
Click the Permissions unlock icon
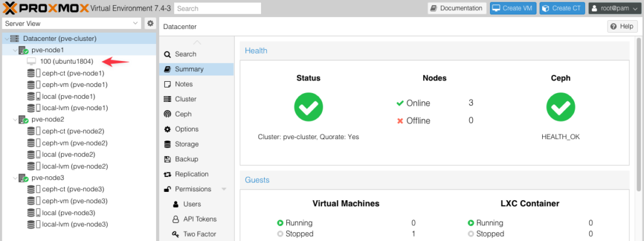coord(167,189)
